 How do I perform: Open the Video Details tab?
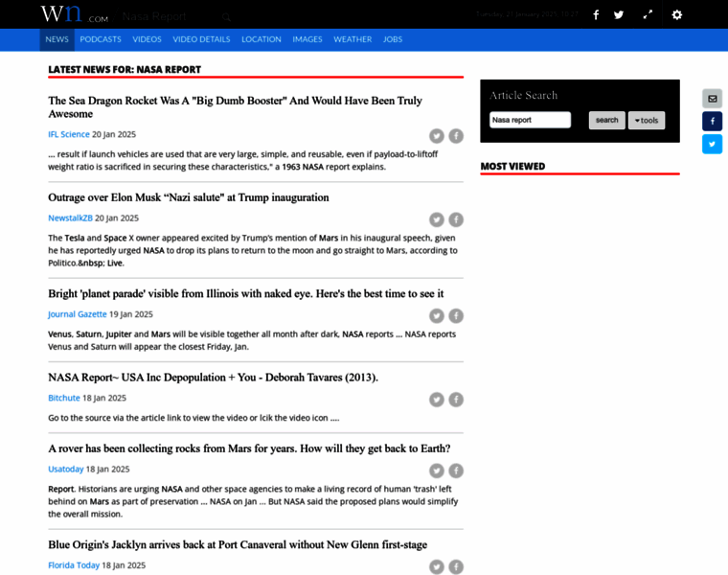[x=201, y=39]
